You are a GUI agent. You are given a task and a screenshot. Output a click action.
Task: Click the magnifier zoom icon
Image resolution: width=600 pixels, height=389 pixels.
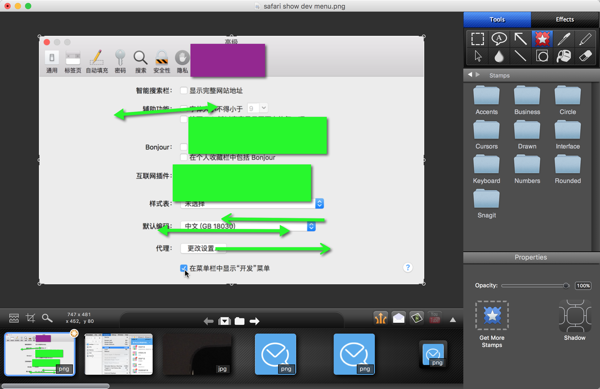click(x=47, y=318)
